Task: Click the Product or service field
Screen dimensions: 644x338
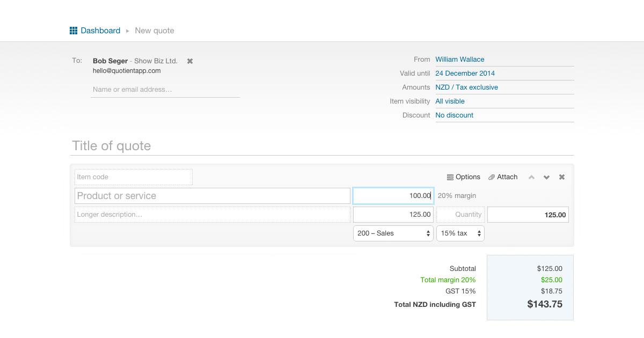Action: [x=212, y=196]
